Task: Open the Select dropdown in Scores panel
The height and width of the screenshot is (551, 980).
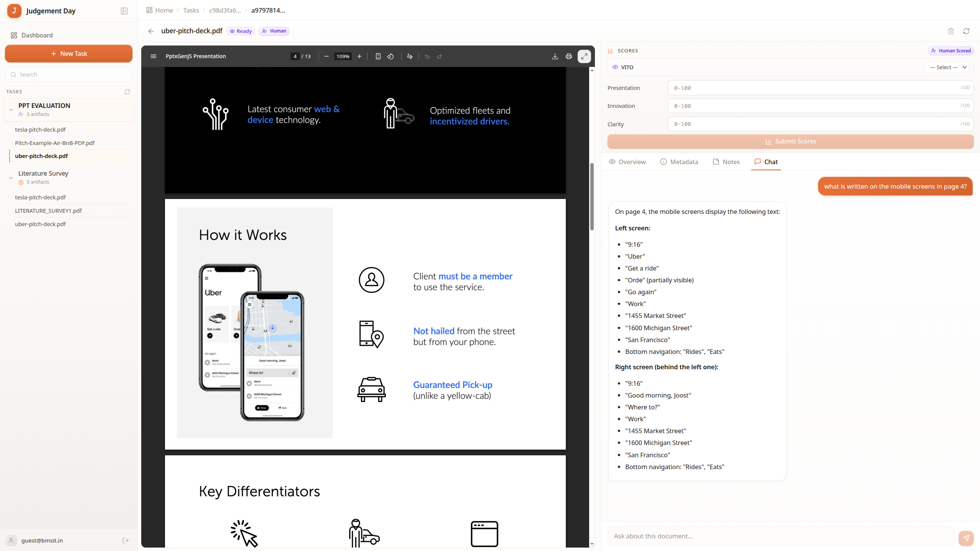Action: (947, 67)
